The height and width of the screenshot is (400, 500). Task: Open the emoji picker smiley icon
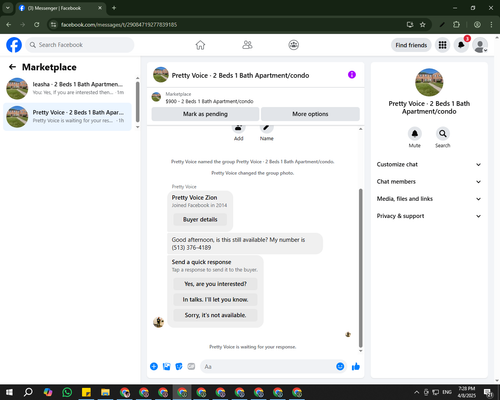click(340, 367)
